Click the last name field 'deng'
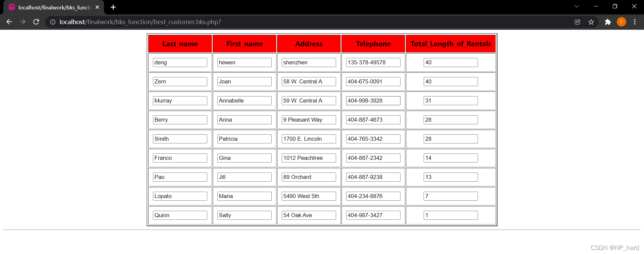Screen dimensions: 644x254 [x=180, y=62]
